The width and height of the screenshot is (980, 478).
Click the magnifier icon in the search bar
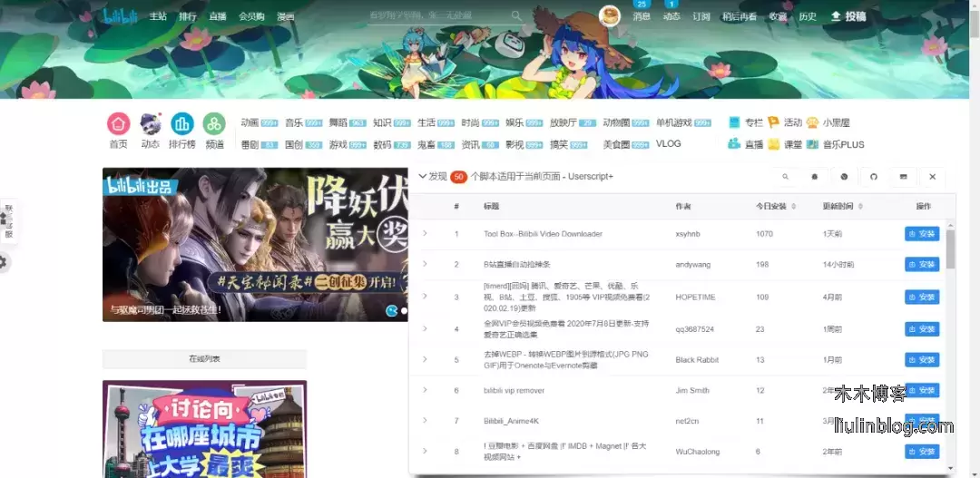coord(516,15)
